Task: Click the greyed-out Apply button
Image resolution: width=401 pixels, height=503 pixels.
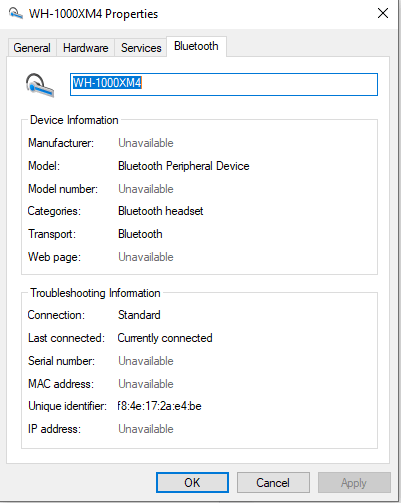Action: point(354,482)
